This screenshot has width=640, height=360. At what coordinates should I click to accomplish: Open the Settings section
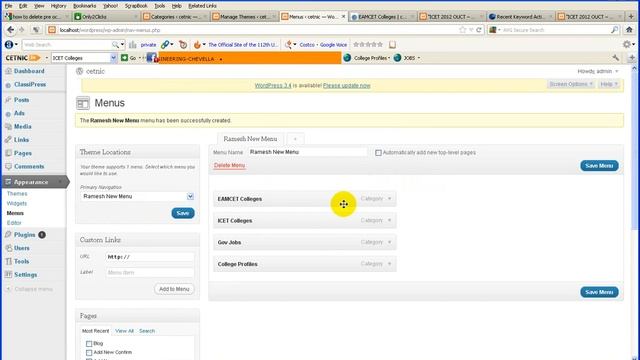click(x=25, y=275)
